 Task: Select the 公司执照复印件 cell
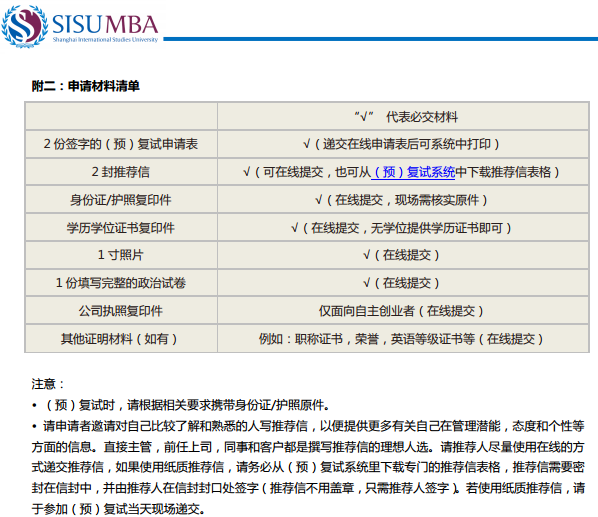pyautogui.click(x=121, y=311)
